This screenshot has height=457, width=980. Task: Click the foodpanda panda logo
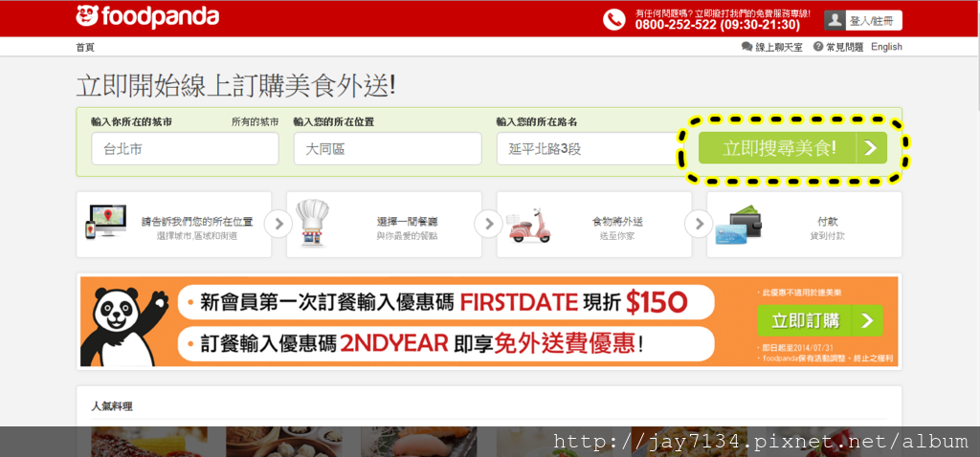coord(87,16)
